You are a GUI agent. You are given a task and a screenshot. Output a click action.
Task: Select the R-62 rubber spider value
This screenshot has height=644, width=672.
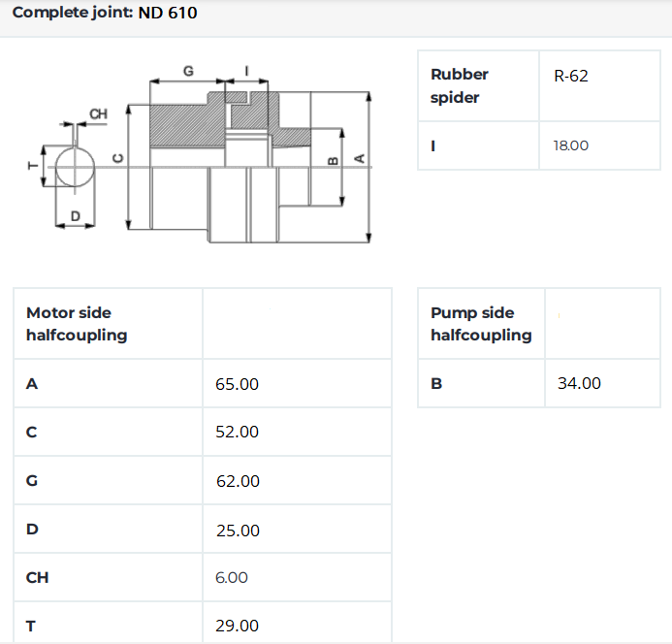[x=570, y=76]
